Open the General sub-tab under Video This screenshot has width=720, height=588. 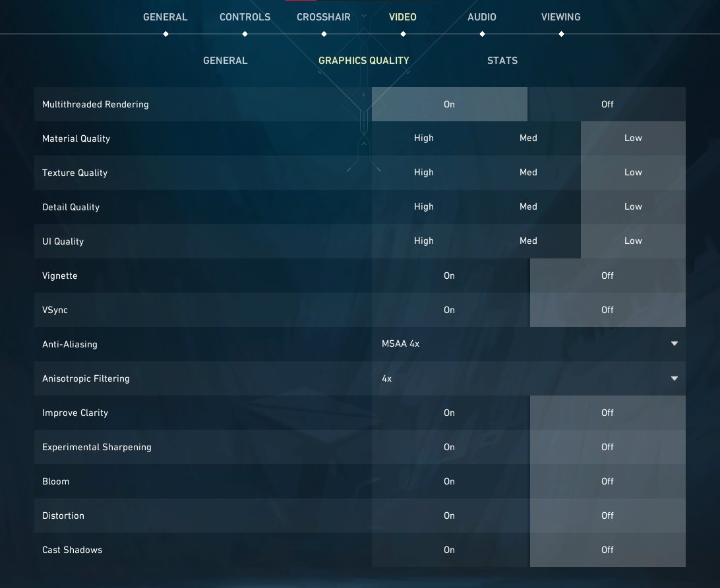[225, 61]
